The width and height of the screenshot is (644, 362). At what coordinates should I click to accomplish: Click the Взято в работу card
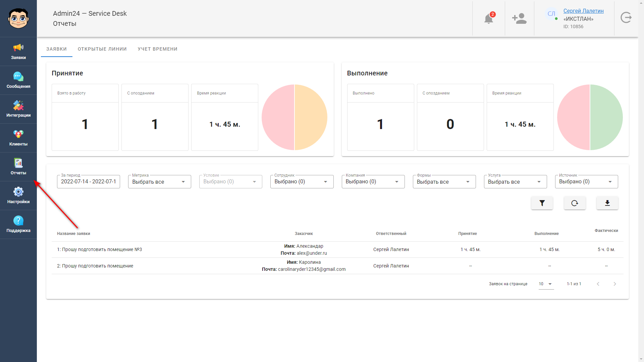point(85,117)
